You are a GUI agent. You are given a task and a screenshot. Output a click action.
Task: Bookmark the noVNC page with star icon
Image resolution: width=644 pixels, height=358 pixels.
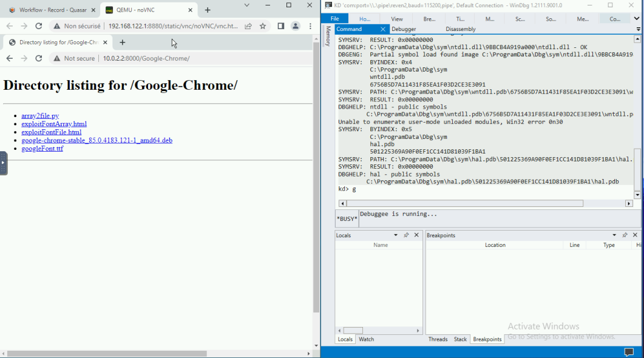click(263, 26)
